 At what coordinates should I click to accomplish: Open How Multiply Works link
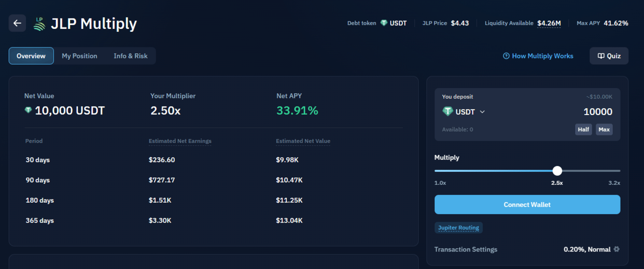pyautogui.click(x=538, y=56)
